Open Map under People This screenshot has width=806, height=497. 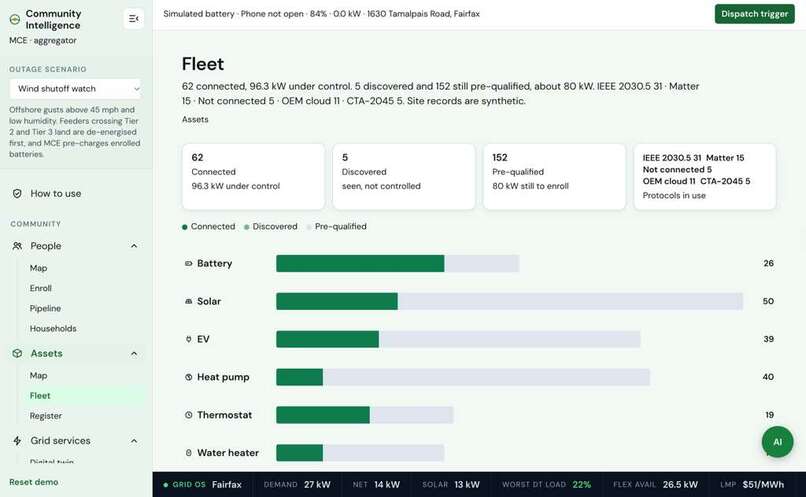(38, 268)
